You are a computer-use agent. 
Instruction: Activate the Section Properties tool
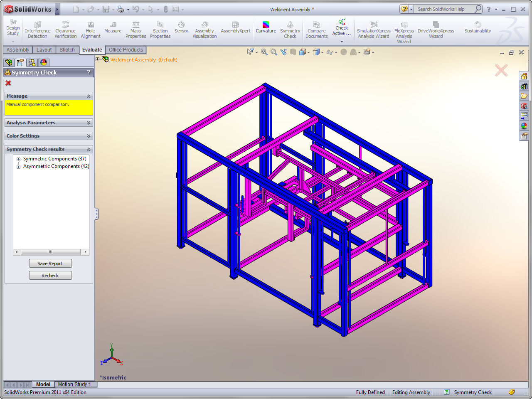pyautogui.click(x=160, y=29)
